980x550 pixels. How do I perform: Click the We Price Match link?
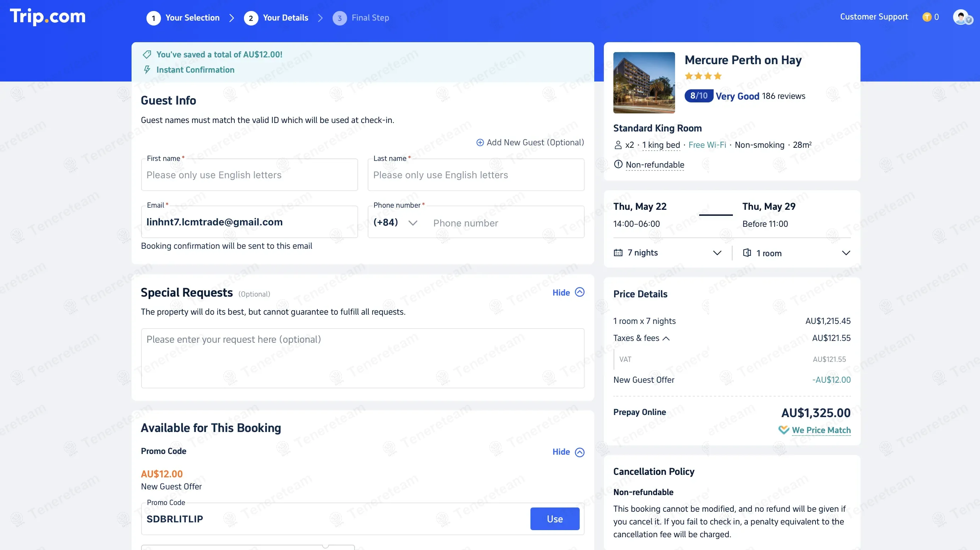821,430
